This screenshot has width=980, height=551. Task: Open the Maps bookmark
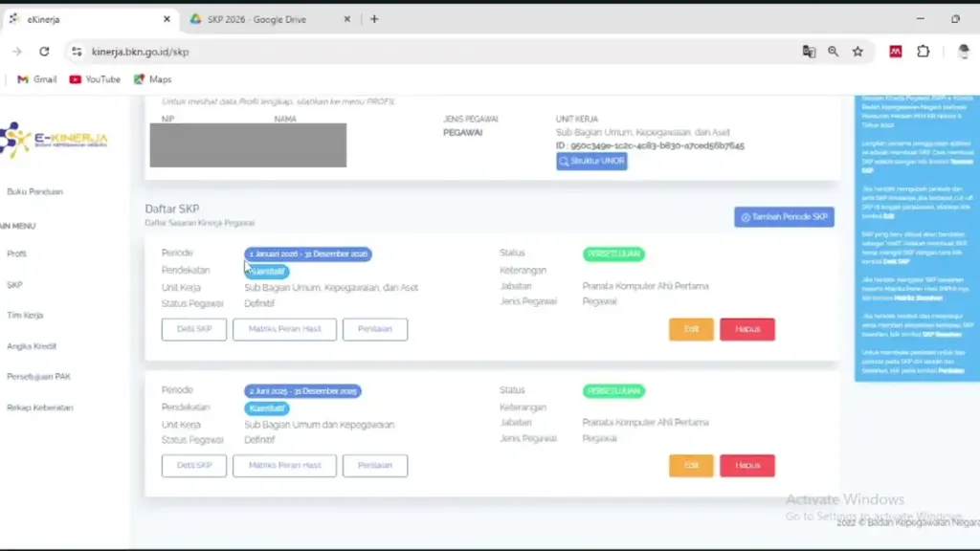pyautogui.click(x=152, y=79)
